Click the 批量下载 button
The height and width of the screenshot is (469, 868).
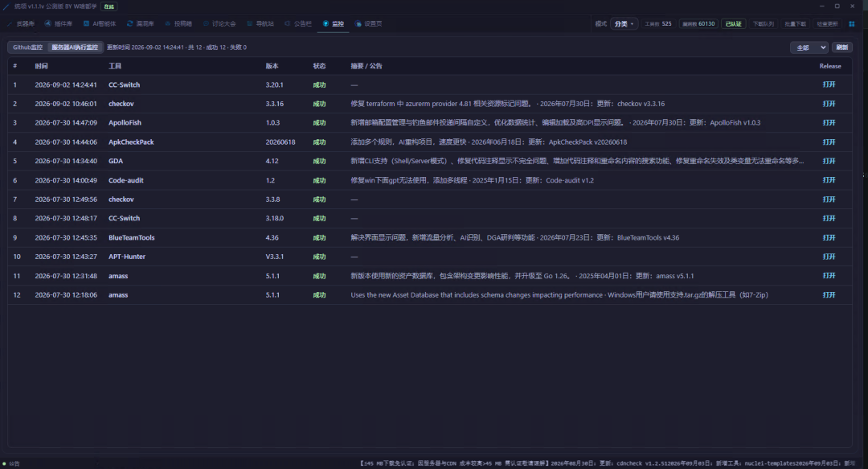pos(795,24)
